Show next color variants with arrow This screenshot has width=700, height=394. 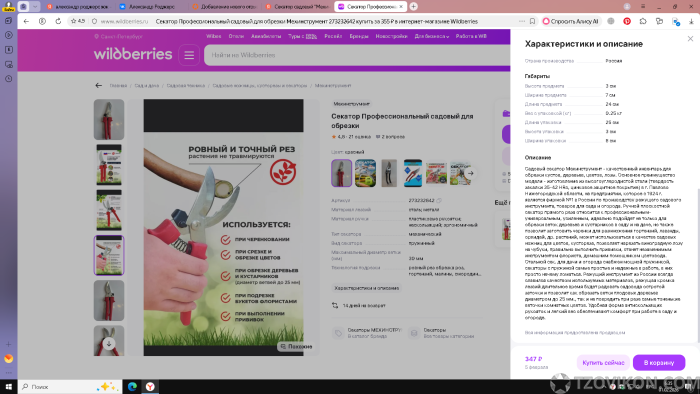[471, 173]
